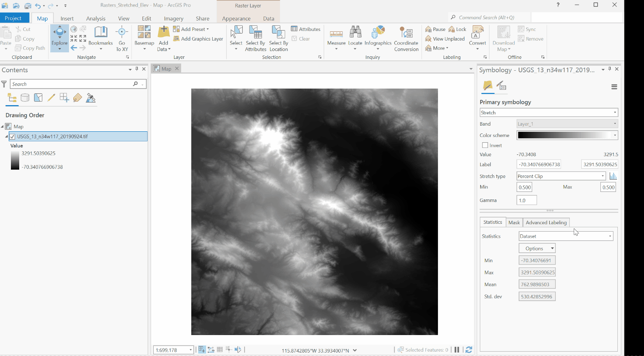The height and width of the screenshot is (356, 644).
Task: Open the Statistics Dataset dropdown
Action: pos(566,236)
